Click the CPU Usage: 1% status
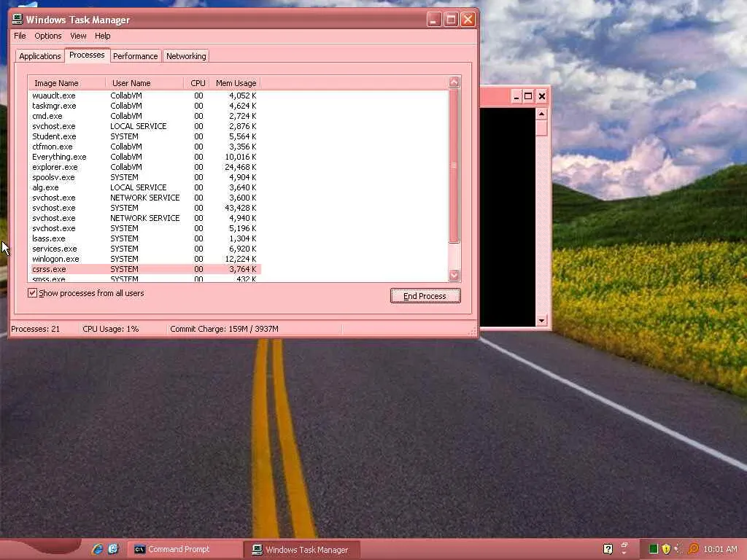This screenshot has height=560, width=747. [111, 329]
